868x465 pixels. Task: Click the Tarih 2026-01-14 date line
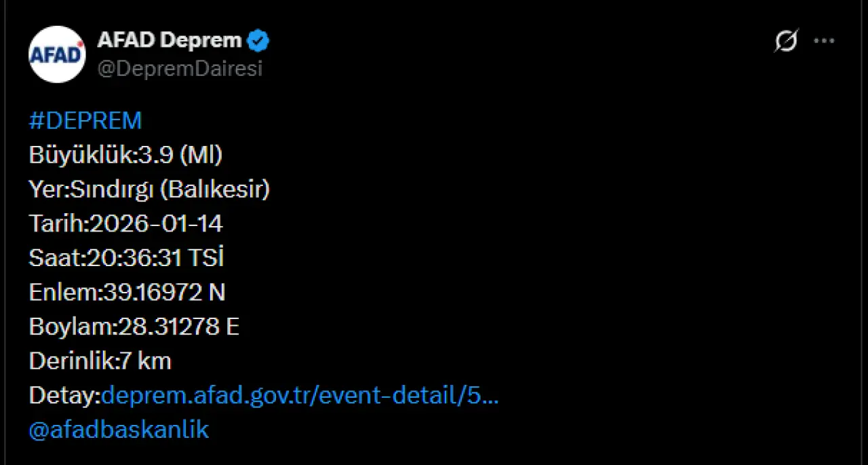tap(126, 224)
